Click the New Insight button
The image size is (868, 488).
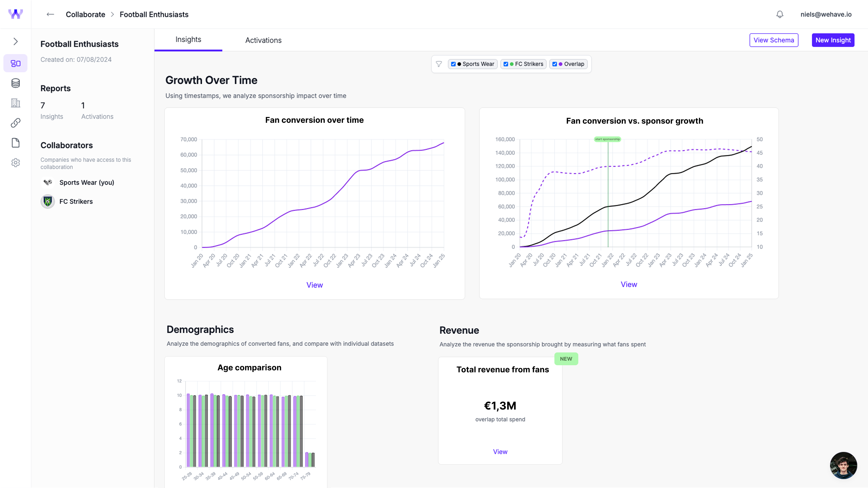pyautogui.click(x=833, y=40)
